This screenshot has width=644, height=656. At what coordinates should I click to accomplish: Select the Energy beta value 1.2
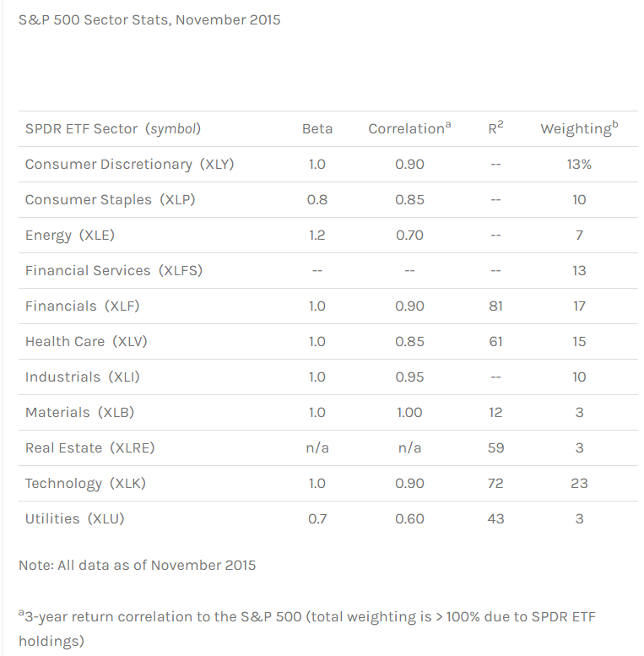click(317, 236)
